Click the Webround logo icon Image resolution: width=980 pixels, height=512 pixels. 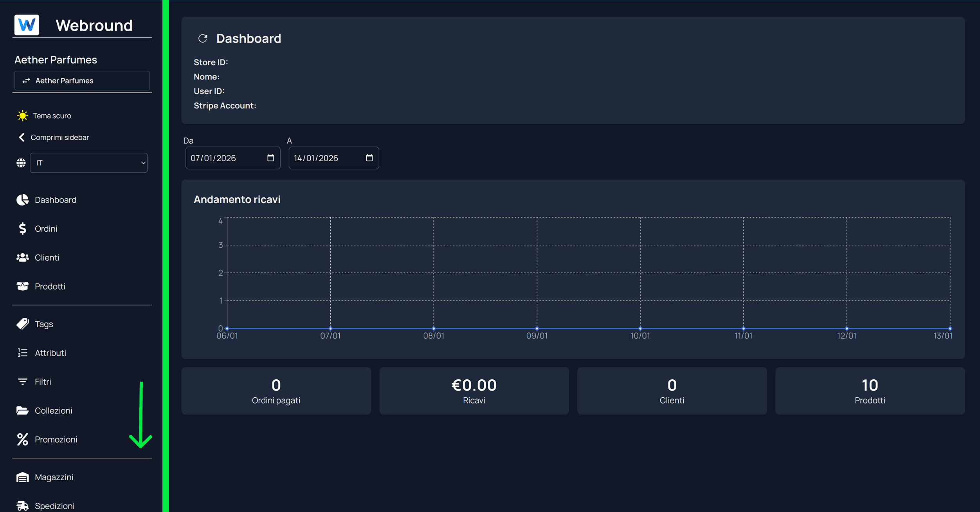pos(27,25)
